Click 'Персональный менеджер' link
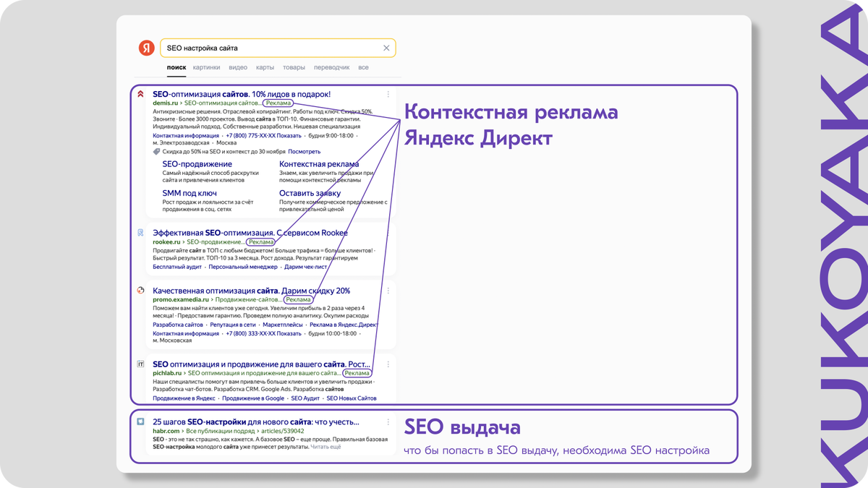The height and width of the screenshot is (488, 868). (x=243, y=267)
